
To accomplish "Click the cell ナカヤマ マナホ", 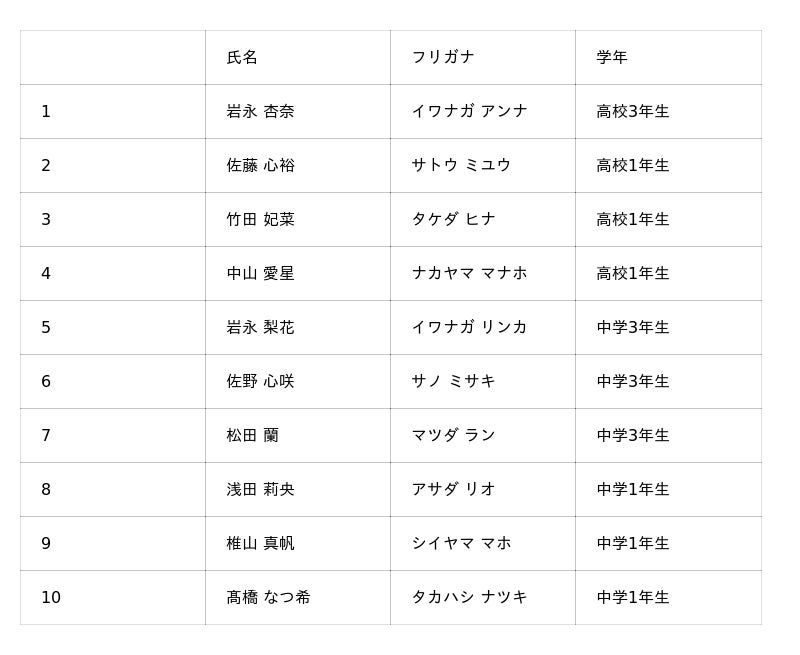I will tap(469, 274).
